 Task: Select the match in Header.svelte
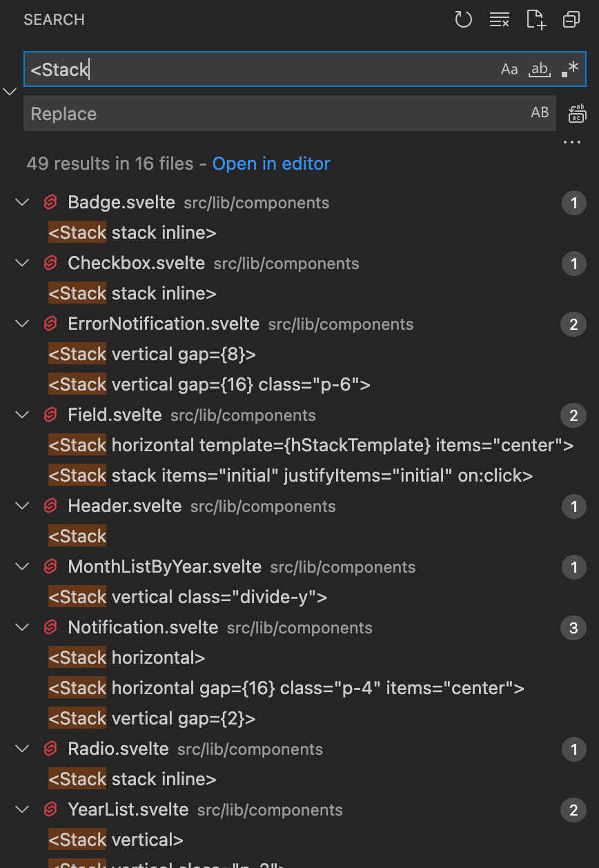pyautogui.click(x=77, y=535)
